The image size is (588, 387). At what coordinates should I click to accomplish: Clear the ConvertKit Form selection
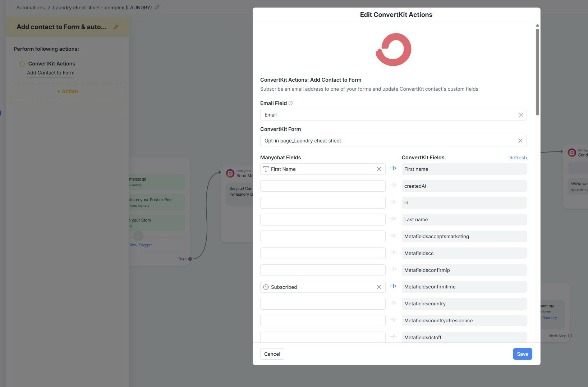520,141
